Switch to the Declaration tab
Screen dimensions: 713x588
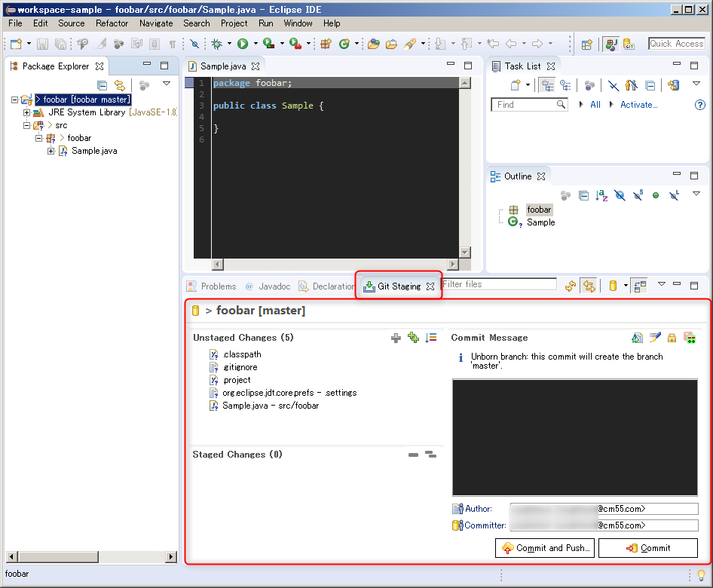tap(326, 286)
